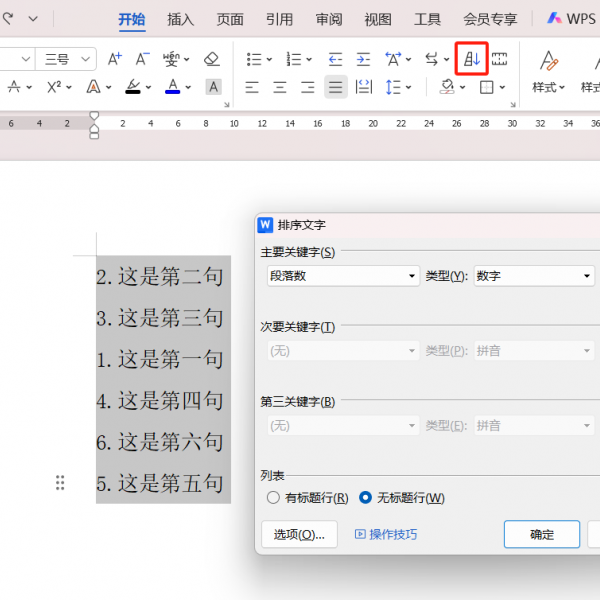Viewport: 600px width, 600px height.
Task: Click the increase font size icon
Action: [x=115, y=59]
